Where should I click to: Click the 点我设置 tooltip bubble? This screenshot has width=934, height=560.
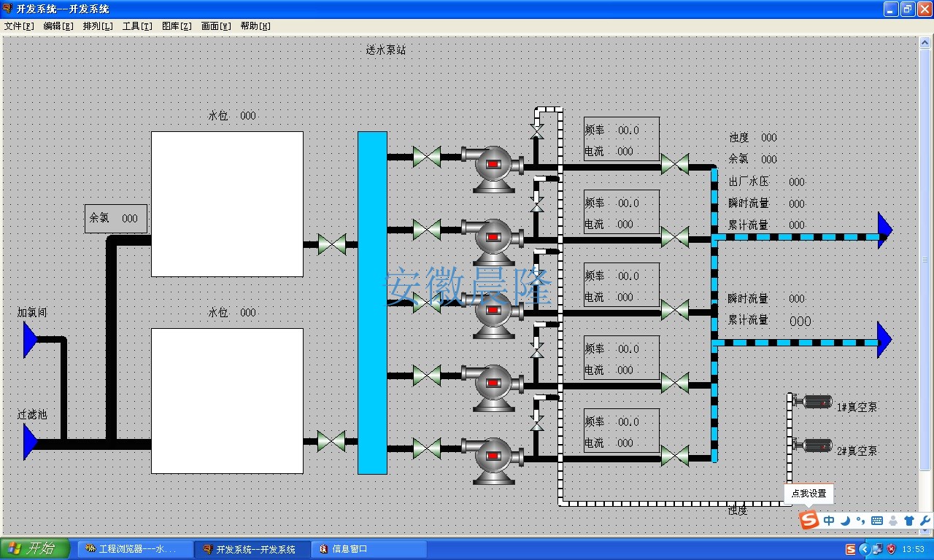click(x=809, y=494)
